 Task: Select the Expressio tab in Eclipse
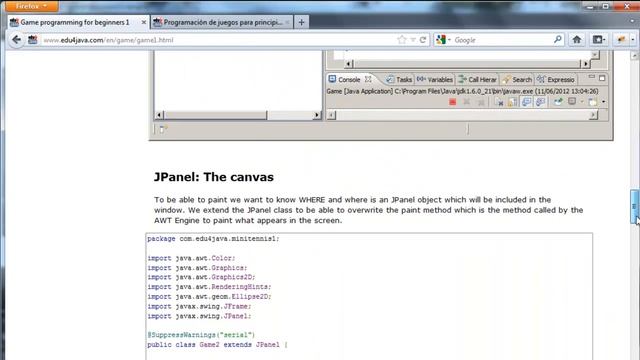(556, 80)
